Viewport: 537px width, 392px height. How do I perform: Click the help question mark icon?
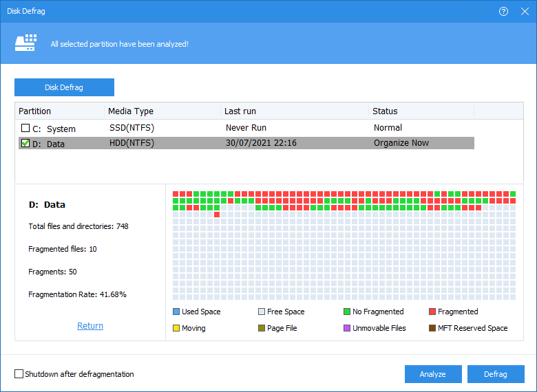click(x=504, y=12)
